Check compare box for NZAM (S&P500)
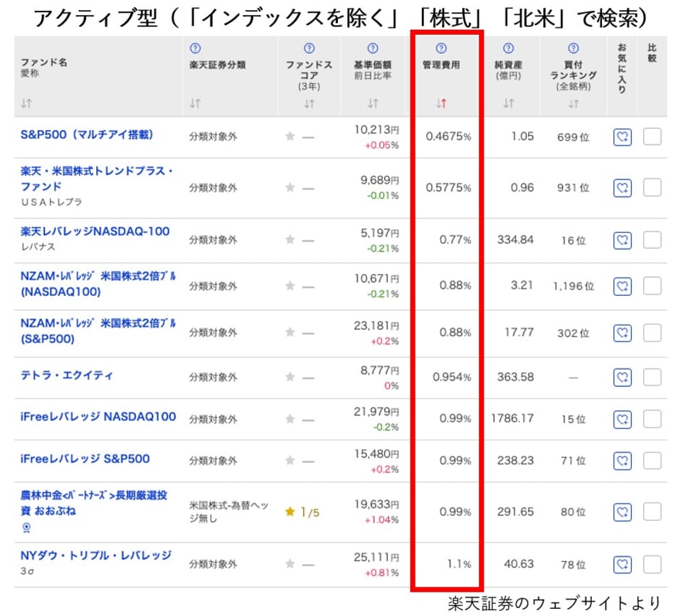This screenshot has height=616, width=683. pos(652,333)
